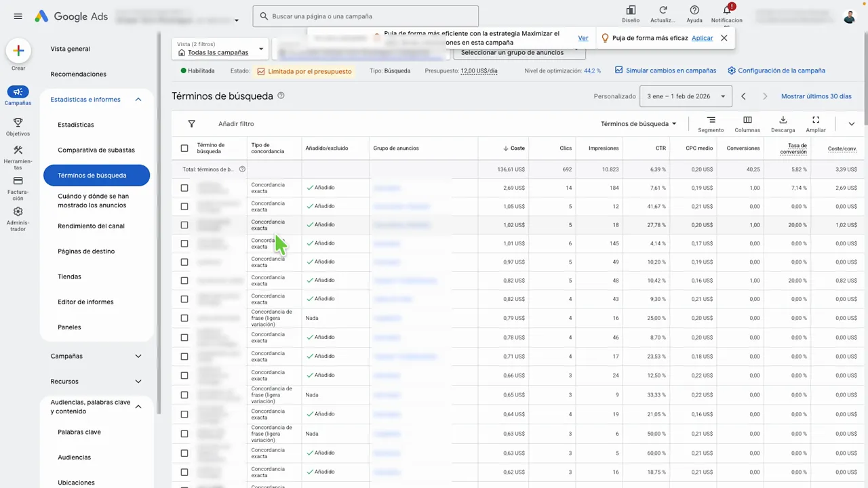Image resolution: width=868 pixels, height=488 pixels.
Task: Expand the Recursos sidebar section
Action: point(138,382)
